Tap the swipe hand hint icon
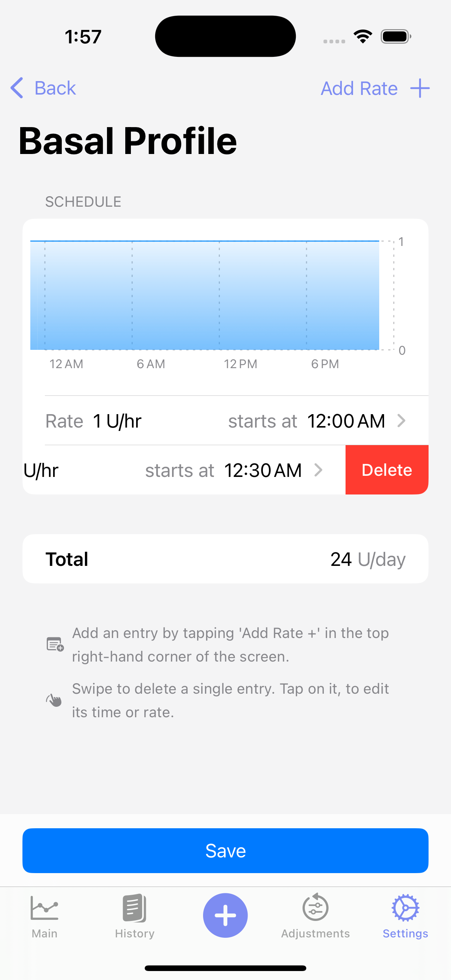Viewport: 451px width, 980px height. coord(54,700)
